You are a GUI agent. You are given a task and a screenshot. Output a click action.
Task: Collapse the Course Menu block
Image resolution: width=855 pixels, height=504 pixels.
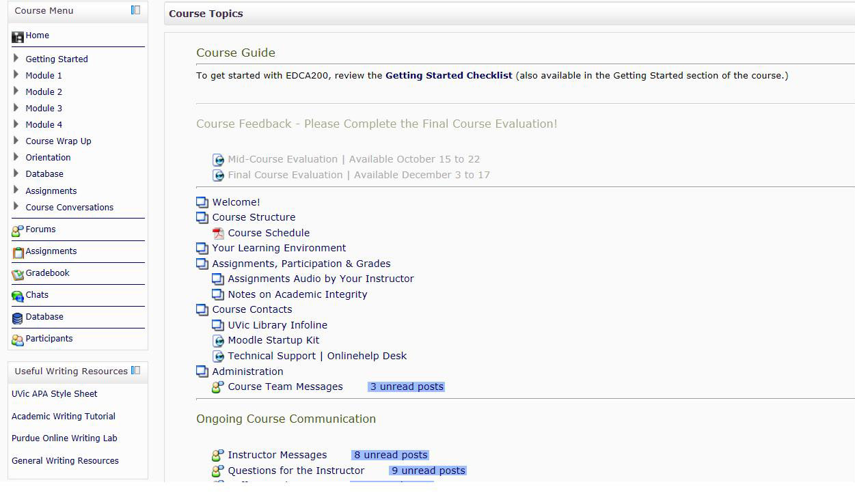[x=135, y=10]
